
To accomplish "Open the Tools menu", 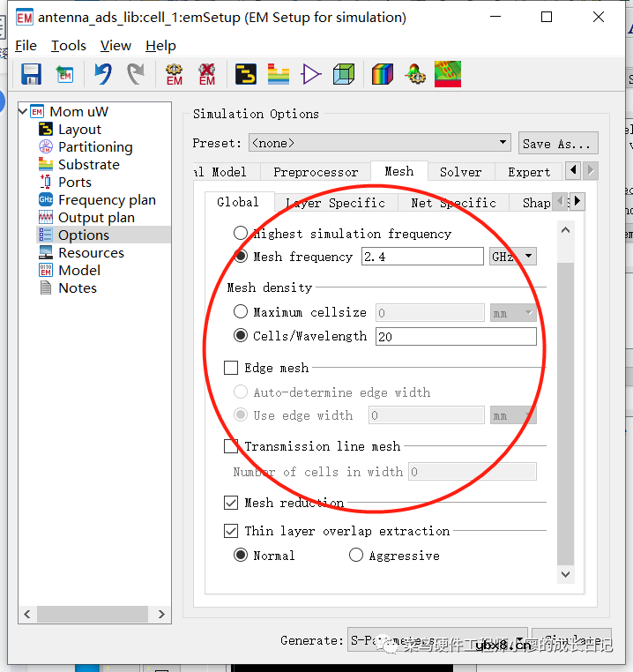I will [x=69, y=46].
